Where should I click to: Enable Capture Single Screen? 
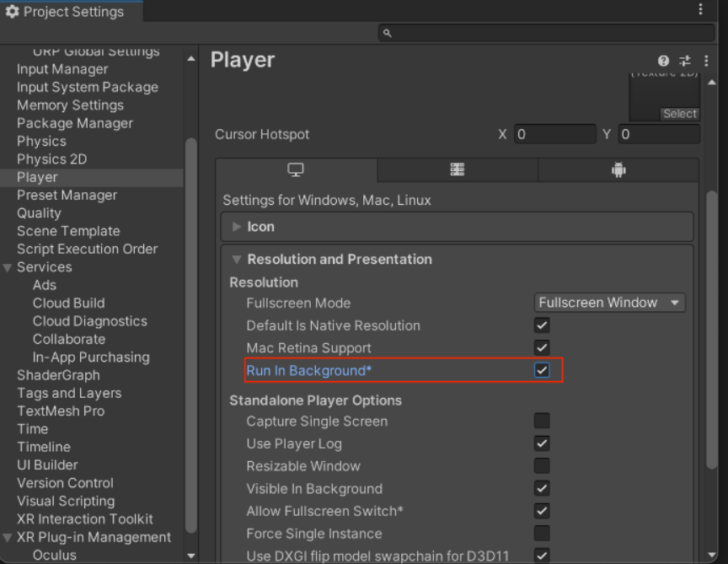[x=542, y=421]
